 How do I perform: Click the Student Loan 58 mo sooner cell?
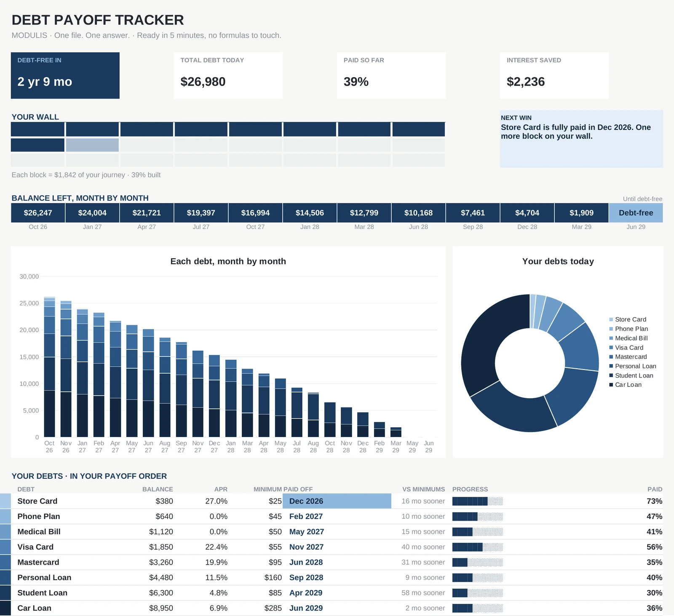point(423,593)
